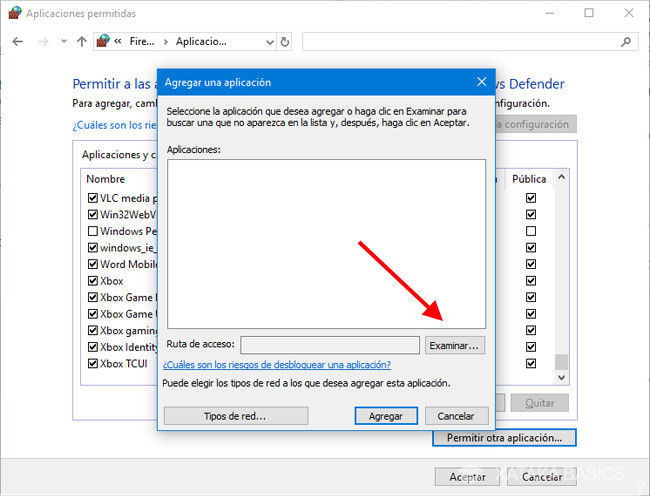650x496 pixels.
Task: Click Permitir otra aplicación button
Action: click(x=504, y=438)
